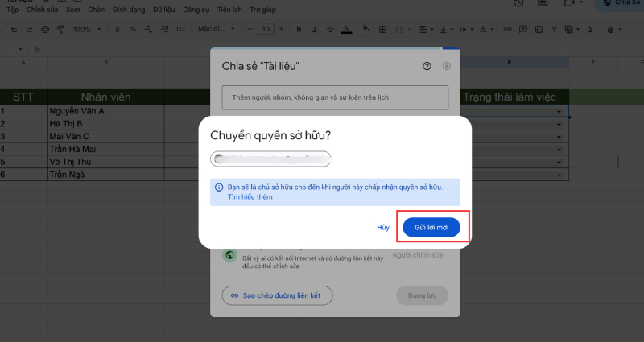Click the fx formula bar icon
Screen dimensions: 644x342
37,50
